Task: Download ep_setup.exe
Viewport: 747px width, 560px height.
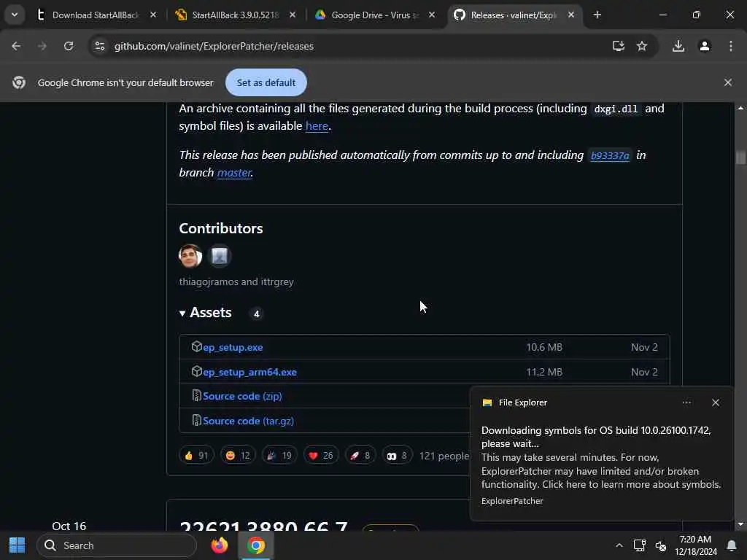Action: point(233,347)
